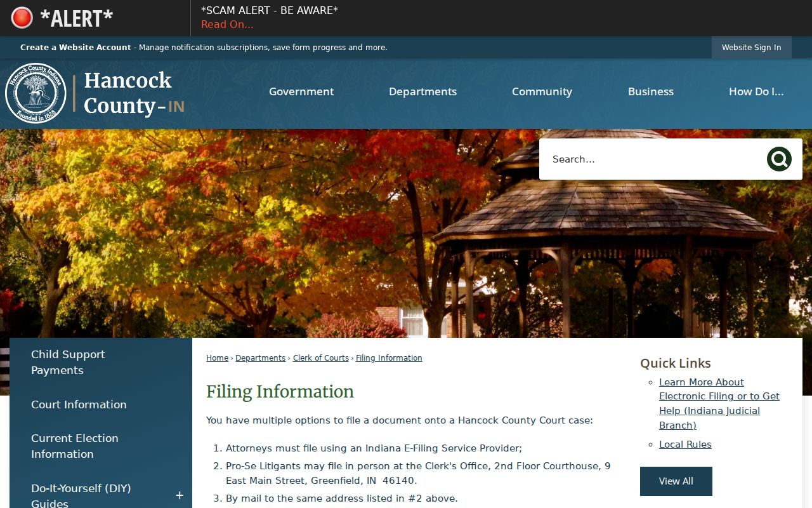The height and width of the screenshot is (508, 812).
Task: Click Create a Website Account link
Action: click(75, 48)
